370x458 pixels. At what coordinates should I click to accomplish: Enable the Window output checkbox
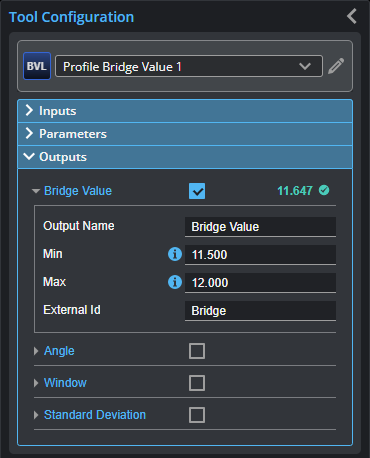197,383
